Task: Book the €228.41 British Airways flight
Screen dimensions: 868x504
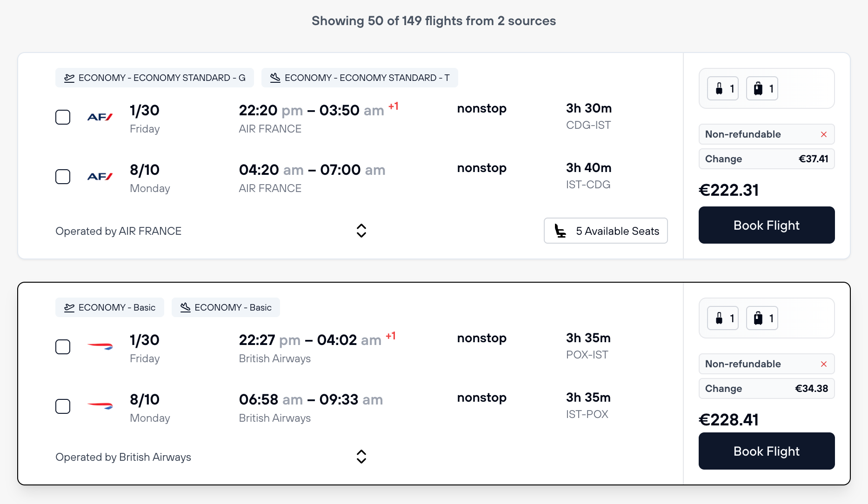Action: pos(766,451)
